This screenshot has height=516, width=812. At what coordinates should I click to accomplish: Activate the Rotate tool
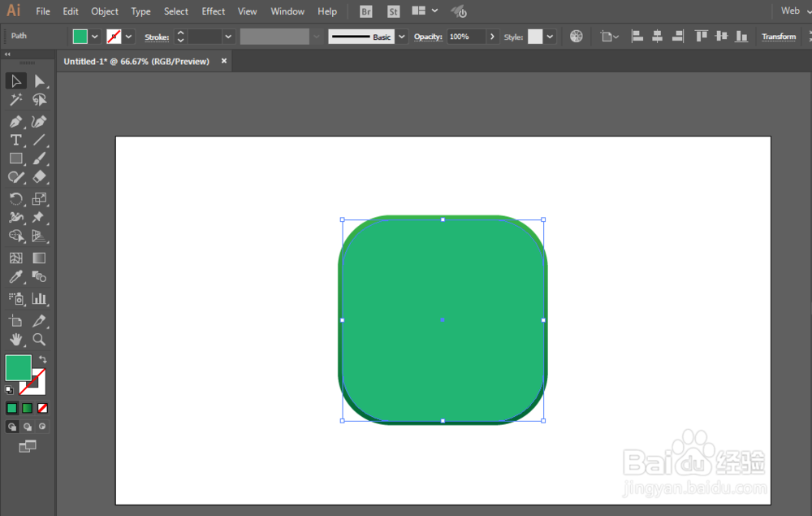coord(16,199)
